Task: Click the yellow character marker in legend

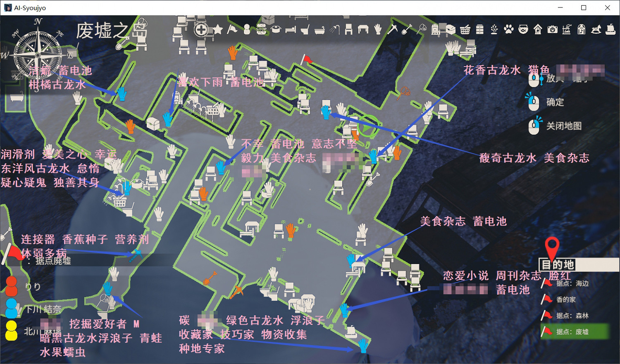Action: [x=11, y=331]
